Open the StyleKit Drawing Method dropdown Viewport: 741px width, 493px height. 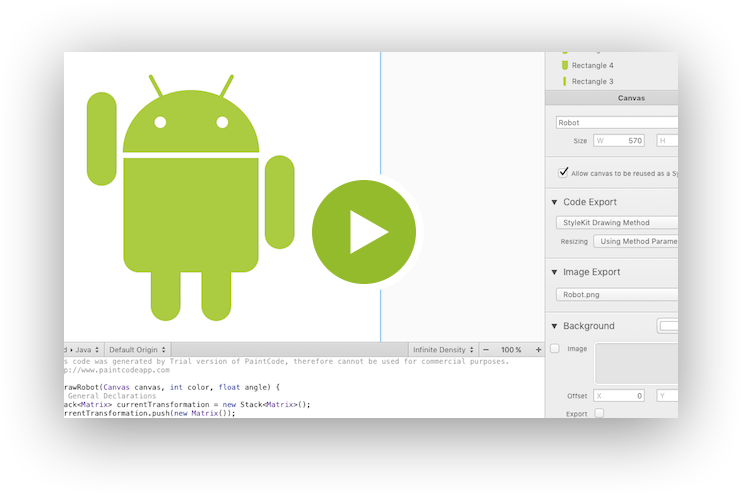tap(616, 223)
